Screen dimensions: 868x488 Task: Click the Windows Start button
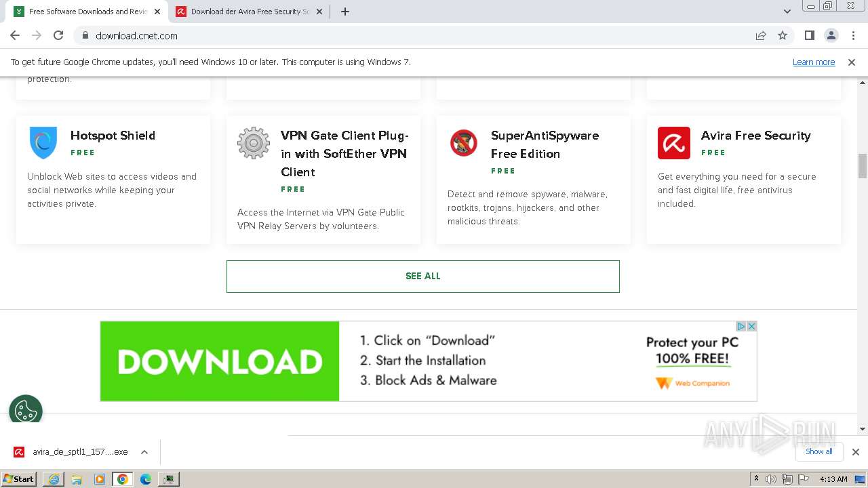click(19, 479)
